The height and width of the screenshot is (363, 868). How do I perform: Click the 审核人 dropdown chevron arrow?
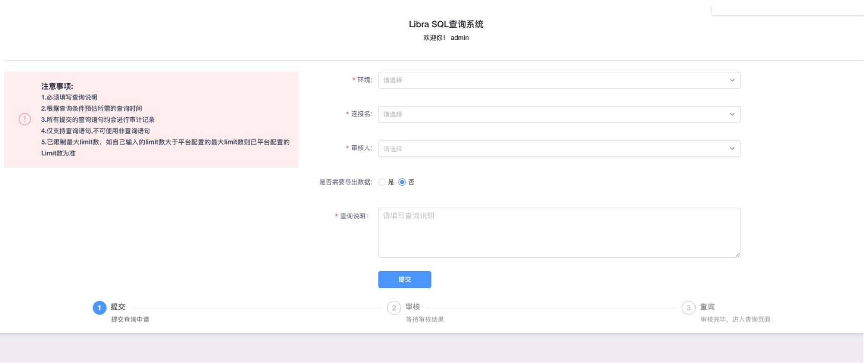coord(732,149)
